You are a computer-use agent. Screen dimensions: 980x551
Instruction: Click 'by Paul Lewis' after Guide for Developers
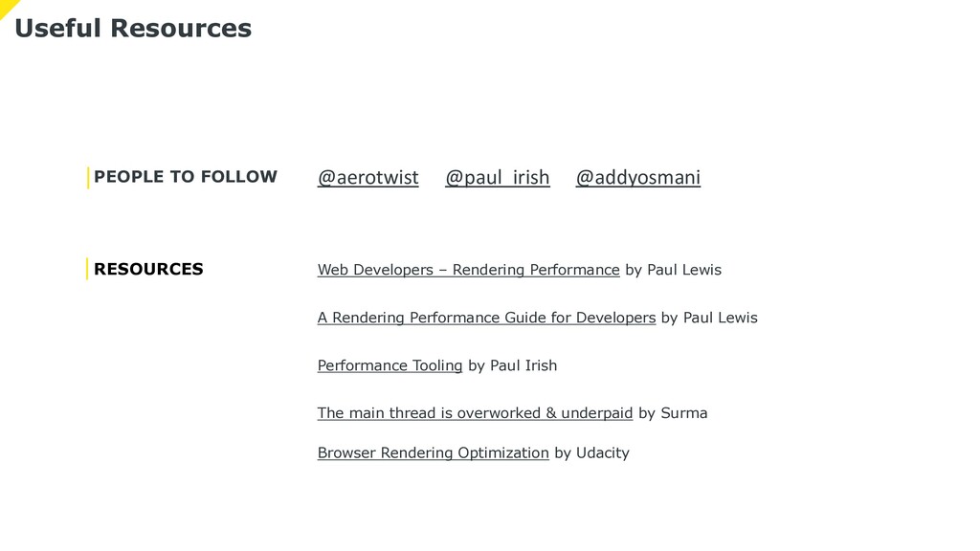[x=709, y=318]
